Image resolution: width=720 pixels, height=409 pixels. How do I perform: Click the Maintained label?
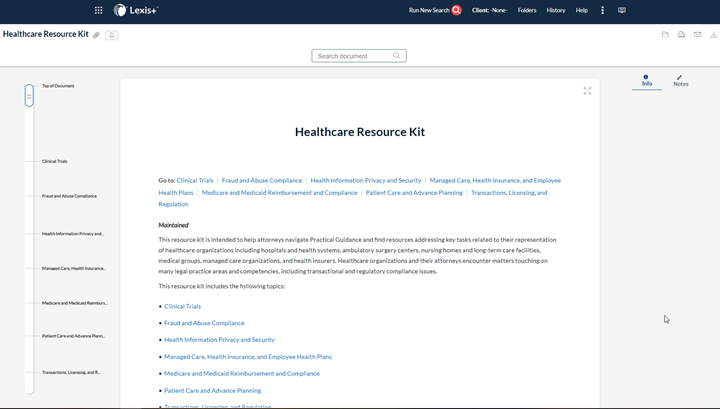coord(173,225)
